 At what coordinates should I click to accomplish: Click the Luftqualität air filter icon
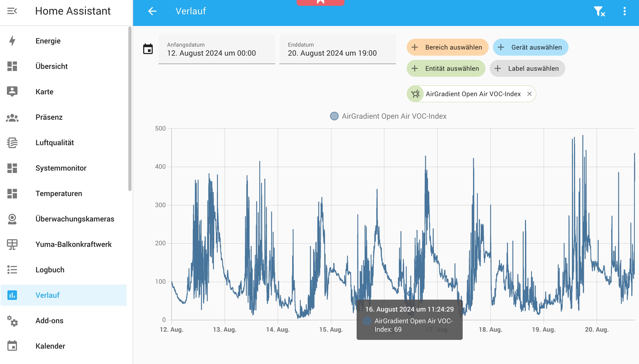coord(12,143)
